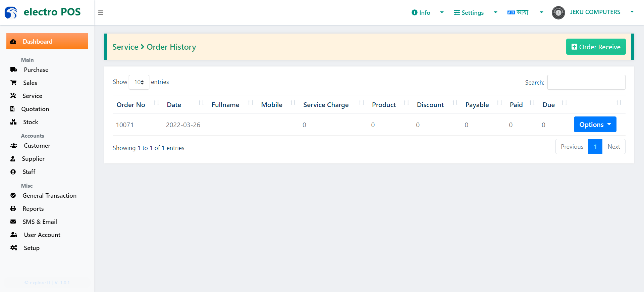The width and height of the screenshot is (644, 292).
Task: Click the Sales shopping cart icon
Action: (13, 83)
